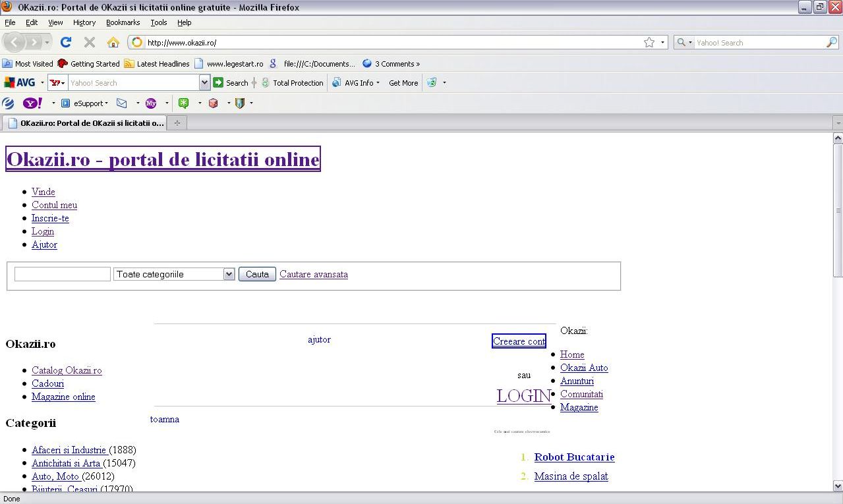Bookmark this page with the star icon
The width and height of the screenshot is (843, 504).
pos(649,42)
